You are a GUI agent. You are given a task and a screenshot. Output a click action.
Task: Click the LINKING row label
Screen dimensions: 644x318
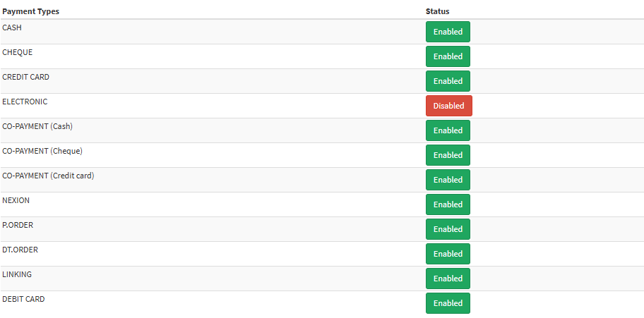pos(17,274)
